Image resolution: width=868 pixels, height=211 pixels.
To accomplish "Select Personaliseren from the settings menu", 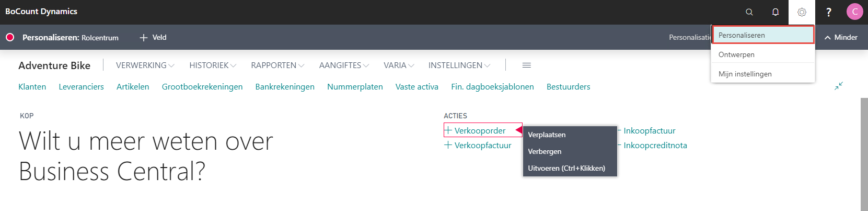I will tap(762, 35).
